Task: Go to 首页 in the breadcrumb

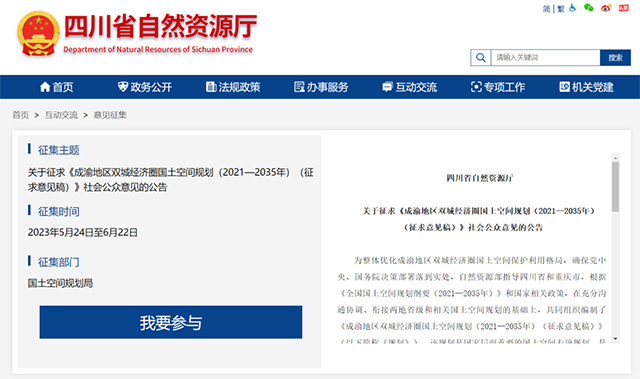Action: pyautogui.click(x=20, y=115)
